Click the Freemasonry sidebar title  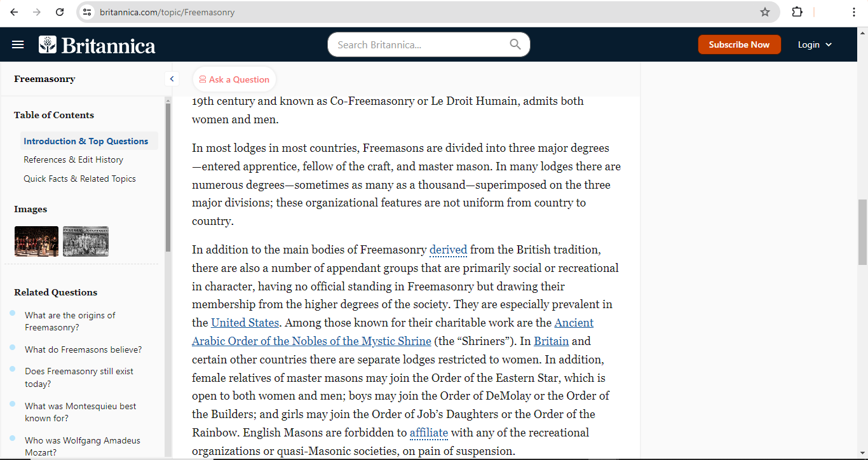tap(44, 79)
